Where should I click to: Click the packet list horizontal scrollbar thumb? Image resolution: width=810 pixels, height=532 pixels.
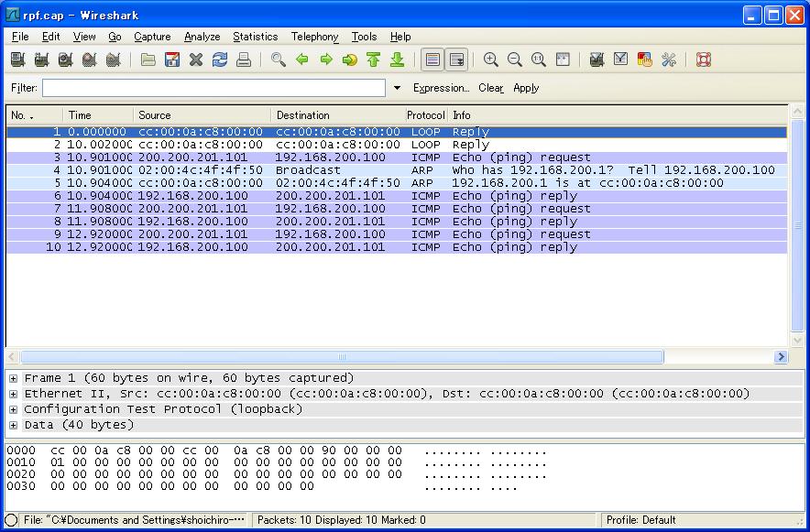point(342,356)
